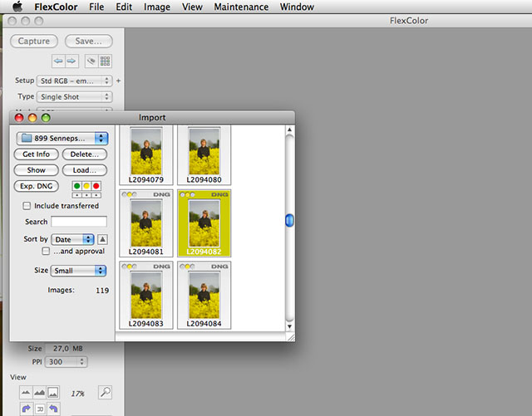Open the Type Single Shot dropdown
532x416 pixels.
[x=74, y=96]
